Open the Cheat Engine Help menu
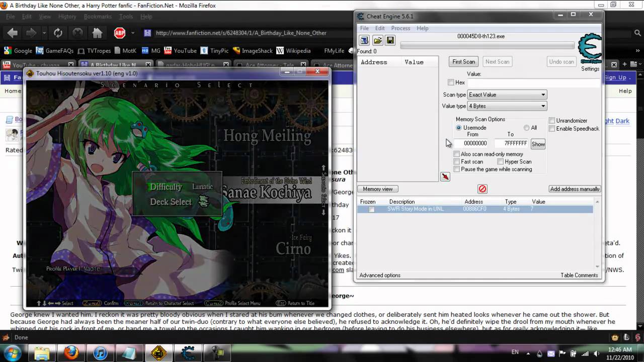The height and width of the screenshot is (362, 644). tap(423, 28)
